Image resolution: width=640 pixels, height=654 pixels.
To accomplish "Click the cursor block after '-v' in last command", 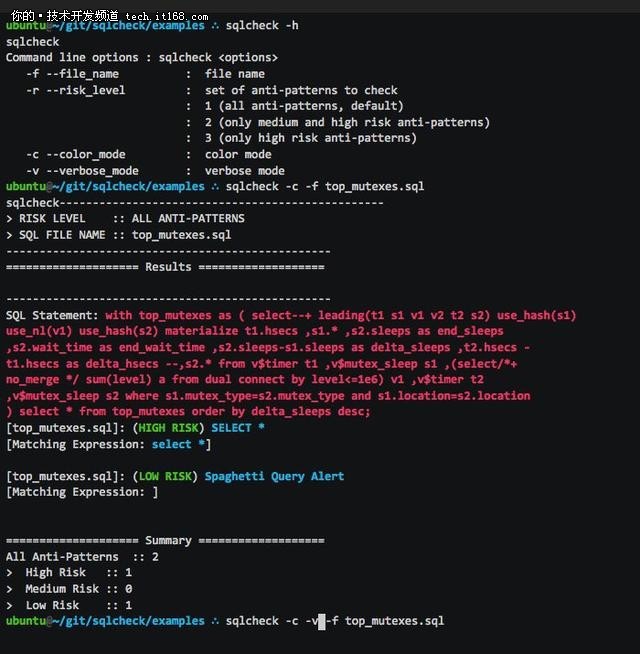I will point(322,621).
